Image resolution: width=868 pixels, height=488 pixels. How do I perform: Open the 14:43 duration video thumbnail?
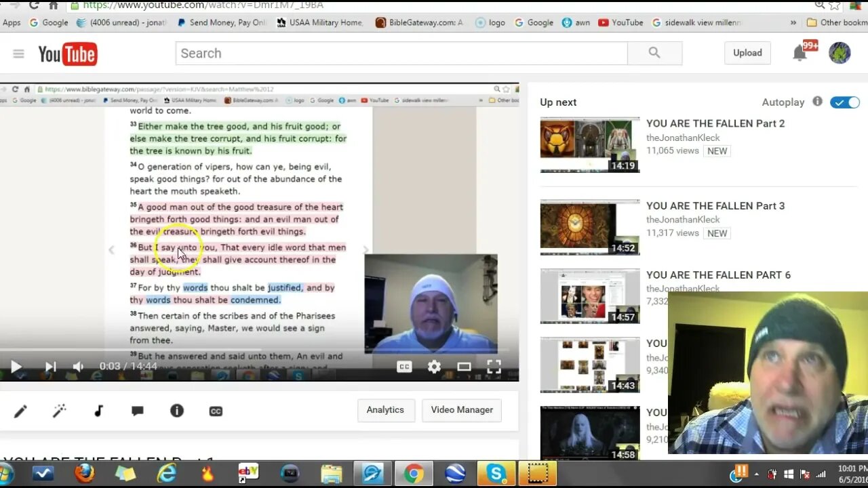[590, 365]
